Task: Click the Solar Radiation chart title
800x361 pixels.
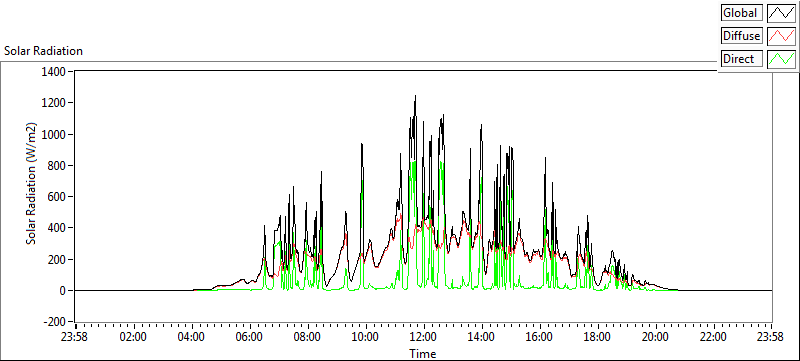Action: coord(43,51)
